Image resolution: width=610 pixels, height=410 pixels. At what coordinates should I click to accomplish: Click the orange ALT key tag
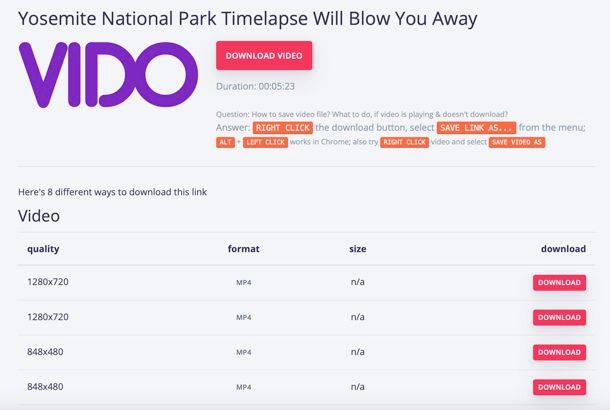point(225,142)
